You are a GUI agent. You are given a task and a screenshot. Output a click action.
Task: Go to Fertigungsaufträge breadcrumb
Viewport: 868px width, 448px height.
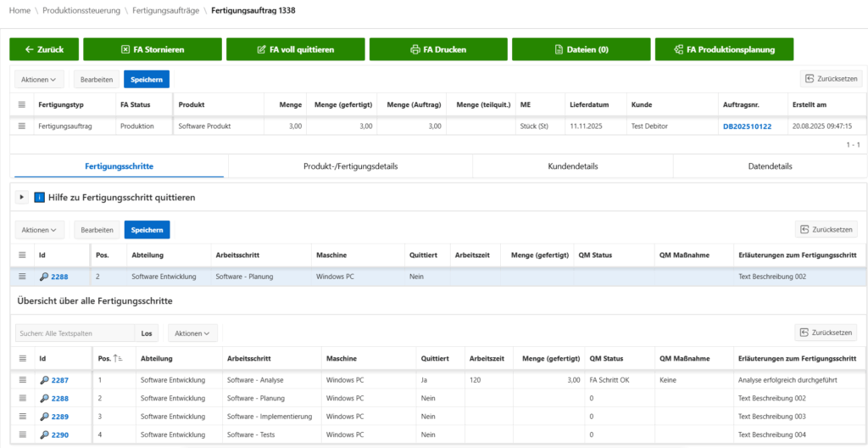pyautogui.click(x=166, y=10)
